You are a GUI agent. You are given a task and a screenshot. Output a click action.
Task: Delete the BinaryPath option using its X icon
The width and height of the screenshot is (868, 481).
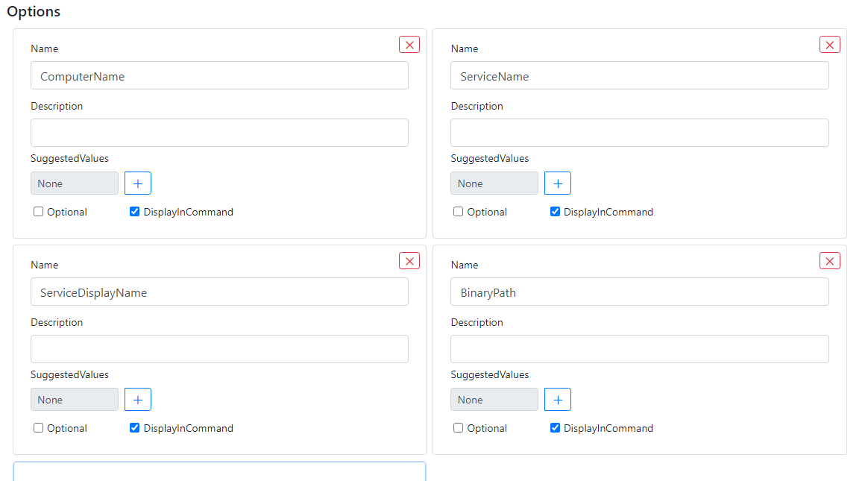(830, 261)
